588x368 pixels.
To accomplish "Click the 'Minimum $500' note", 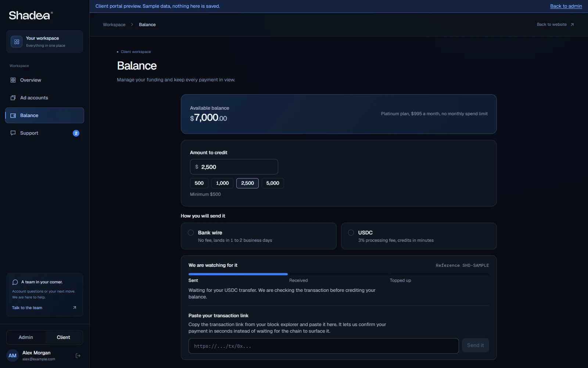I will tap(205, 194).
